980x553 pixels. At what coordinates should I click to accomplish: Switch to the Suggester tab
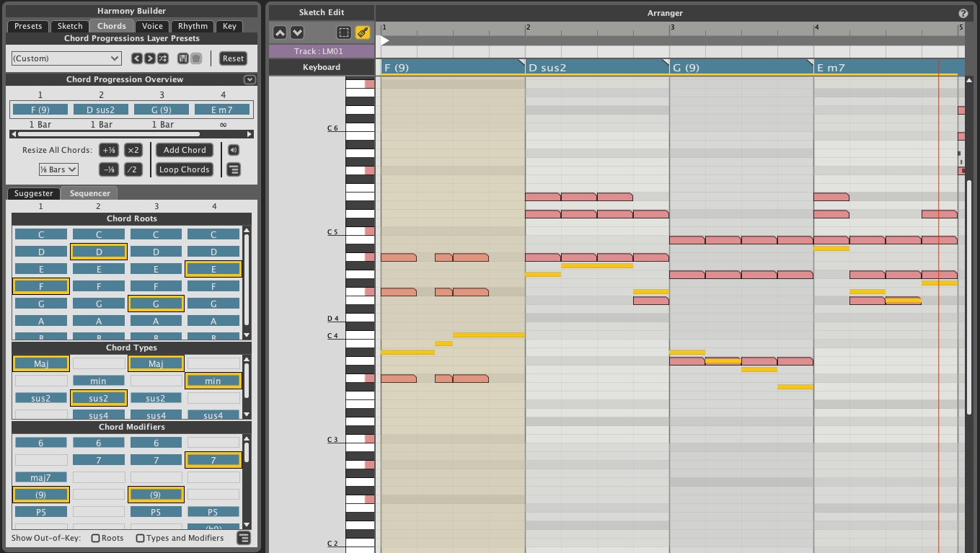coord(34,193)
